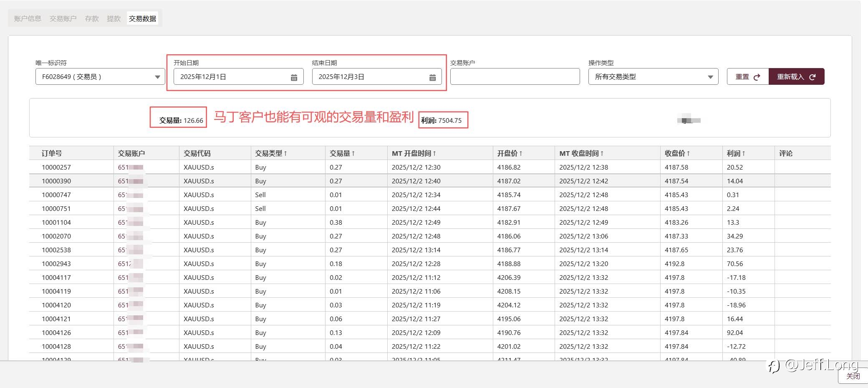Sort by MT 开盘时间 column arrow
The height and width of the screenshot is (388, 868).
point(434,153)
